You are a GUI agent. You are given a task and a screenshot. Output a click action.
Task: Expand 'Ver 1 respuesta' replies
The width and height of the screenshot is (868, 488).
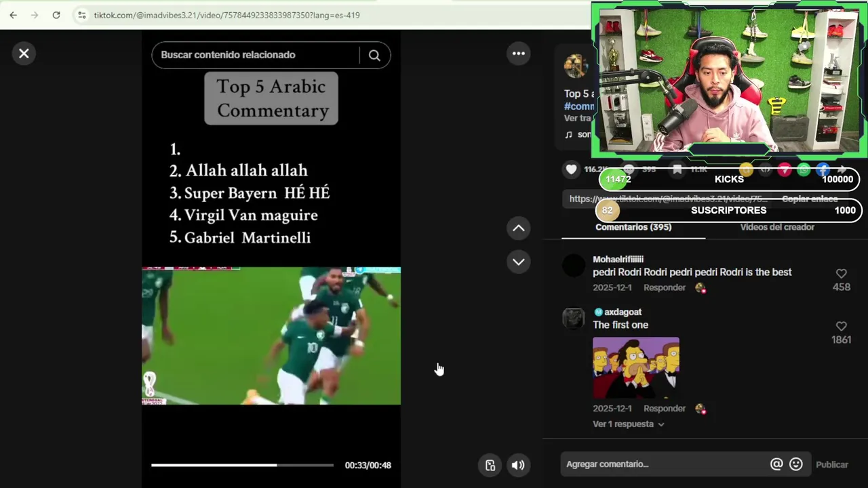tap(628, 424)
